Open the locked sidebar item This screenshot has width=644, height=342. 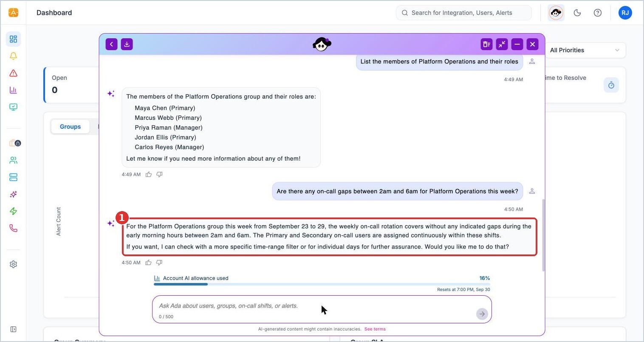[x=15, y=143]
